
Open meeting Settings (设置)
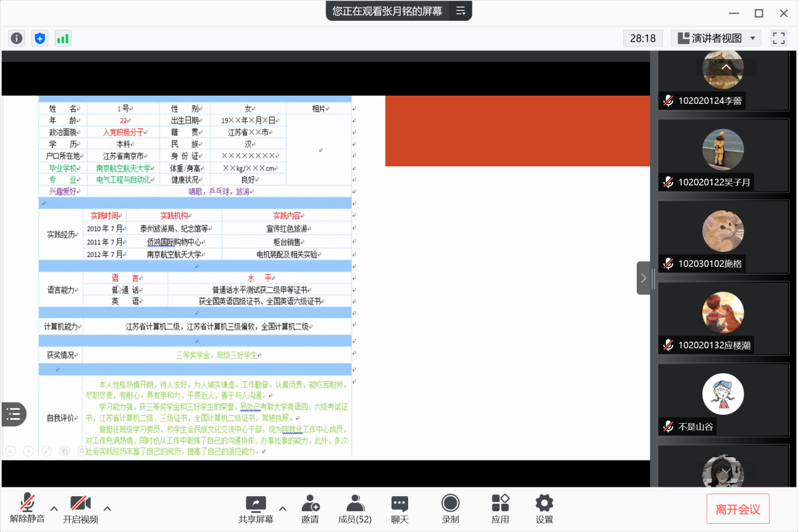coord(544,509)
